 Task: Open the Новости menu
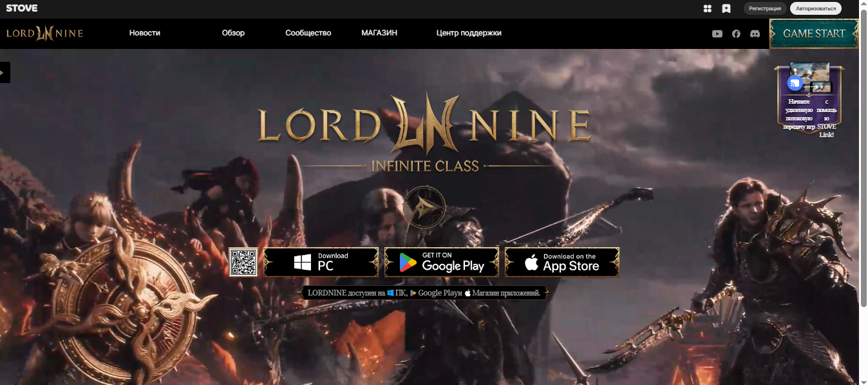click(145, 33)
